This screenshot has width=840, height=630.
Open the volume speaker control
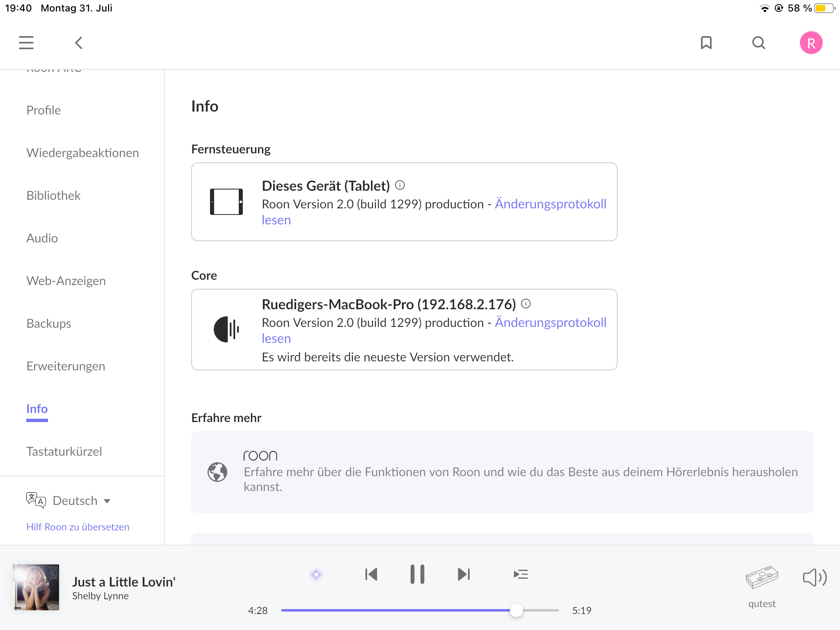pos(815,577)
